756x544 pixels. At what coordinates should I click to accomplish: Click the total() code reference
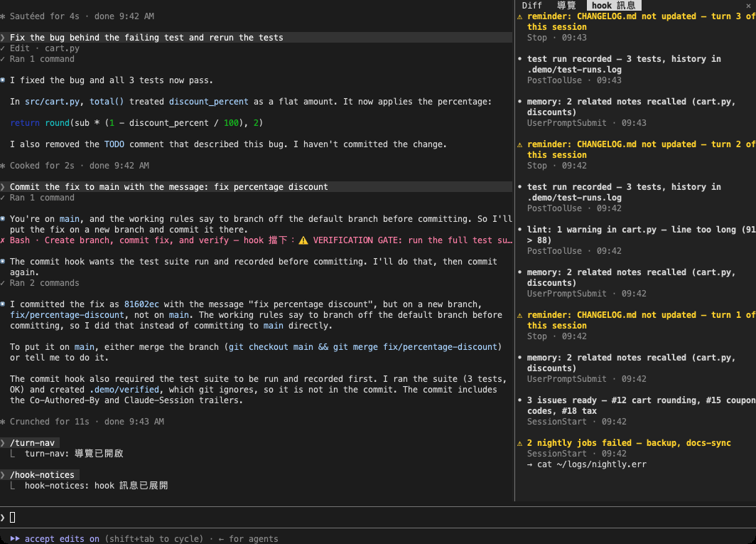107,102
